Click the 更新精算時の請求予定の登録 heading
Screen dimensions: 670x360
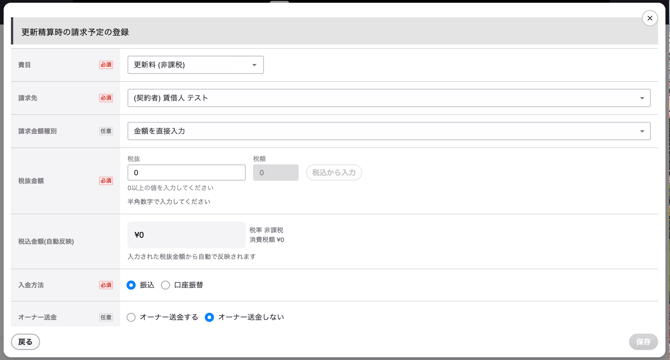coord(75,32)
